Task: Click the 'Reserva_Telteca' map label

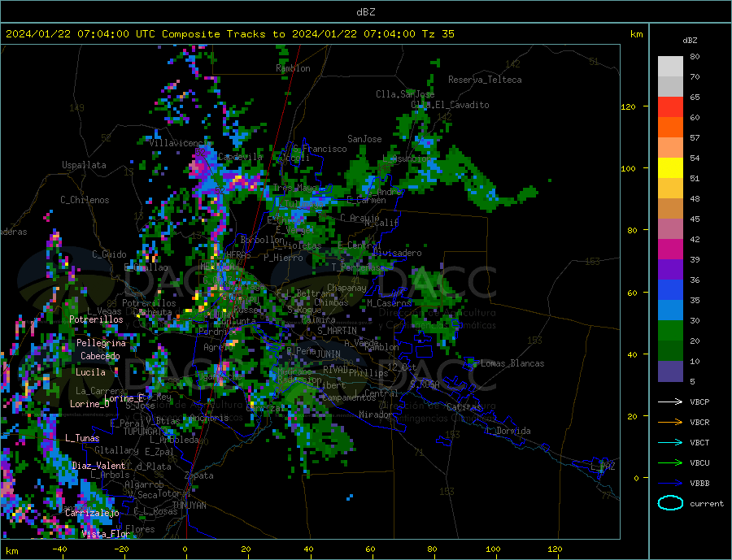Action: (485, 80)
